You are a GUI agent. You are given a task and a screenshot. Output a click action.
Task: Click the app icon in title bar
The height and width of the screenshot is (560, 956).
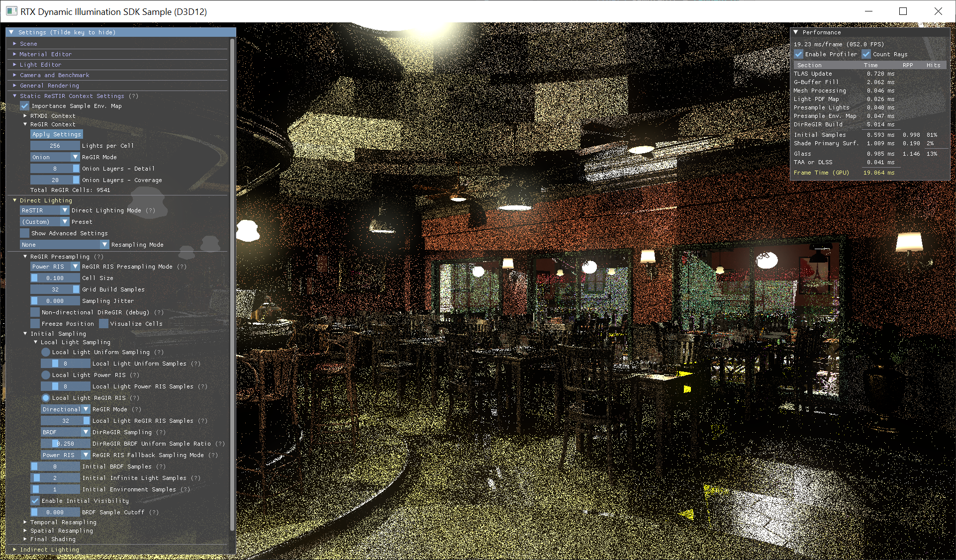click(11, 11)
